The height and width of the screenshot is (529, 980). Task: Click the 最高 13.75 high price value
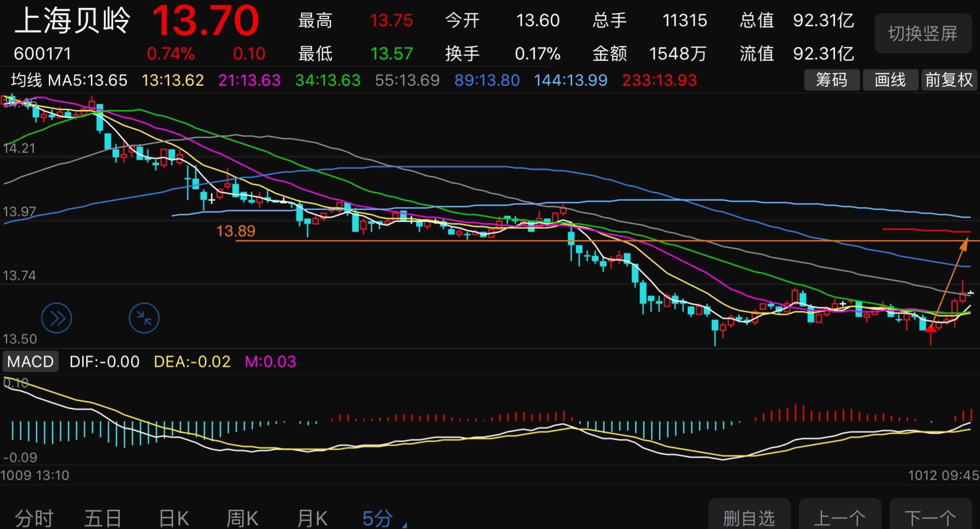[x=391, y=20]
